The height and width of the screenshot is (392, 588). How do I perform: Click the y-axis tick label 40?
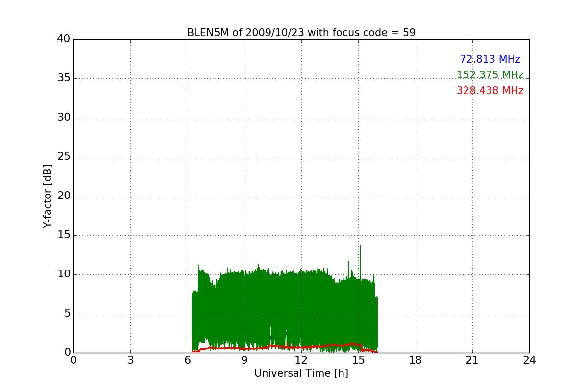tap(64, 39)
